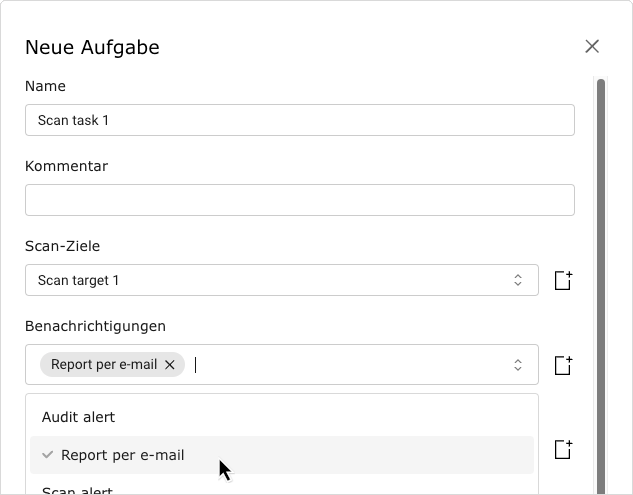Click the Benachrichtigungen field label

click(x=95, y=326)
